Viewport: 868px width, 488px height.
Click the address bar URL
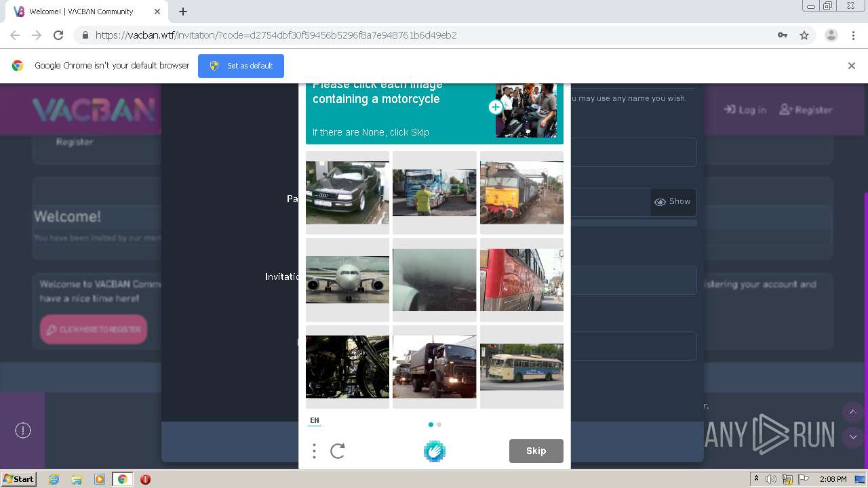click(x=276, y=35)
